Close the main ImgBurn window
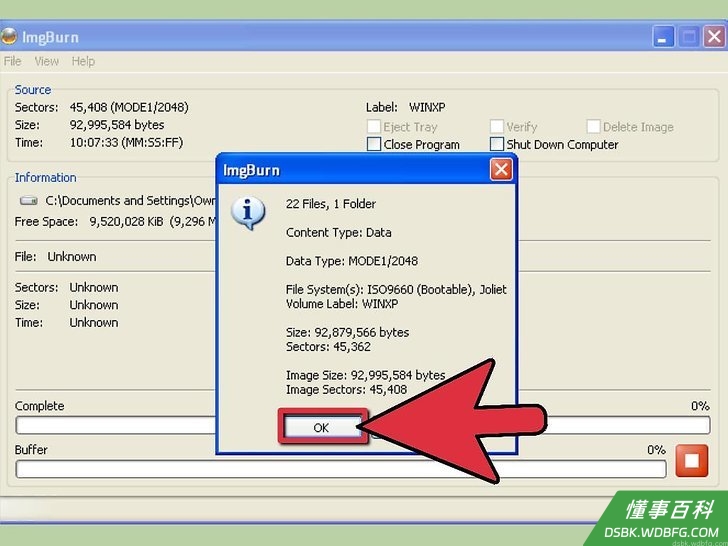Viewport: 728px width, 546px height. [715, 37]
